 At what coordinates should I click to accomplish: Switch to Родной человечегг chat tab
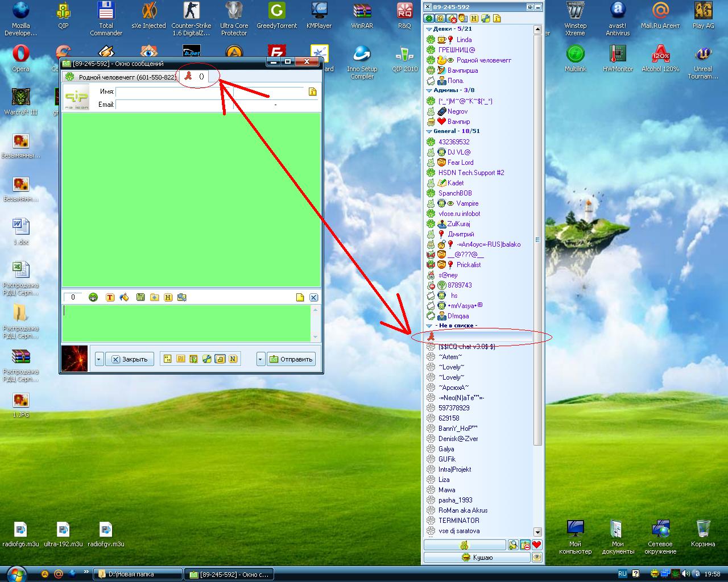click(120, 77)
